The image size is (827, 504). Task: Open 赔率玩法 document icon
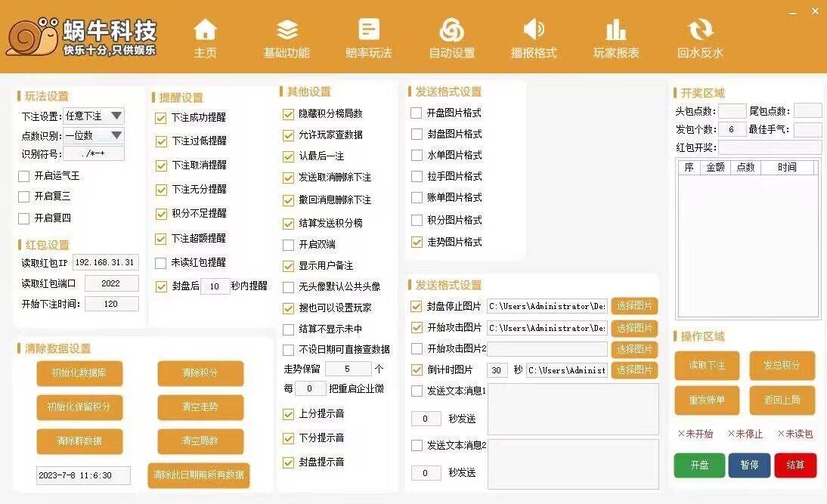pyautogui.click(x=369, y=29)
